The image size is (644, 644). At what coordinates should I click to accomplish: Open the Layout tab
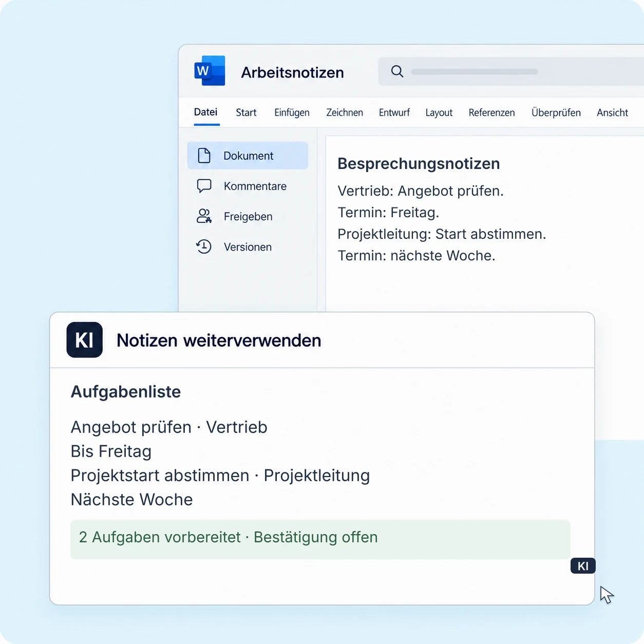439,112
